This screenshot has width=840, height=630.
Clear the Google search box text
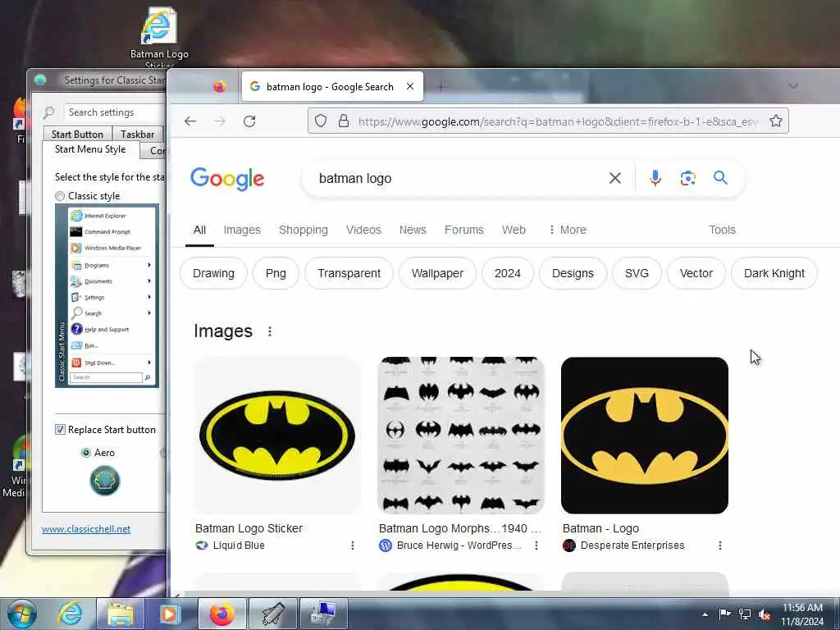coord(615,178)
